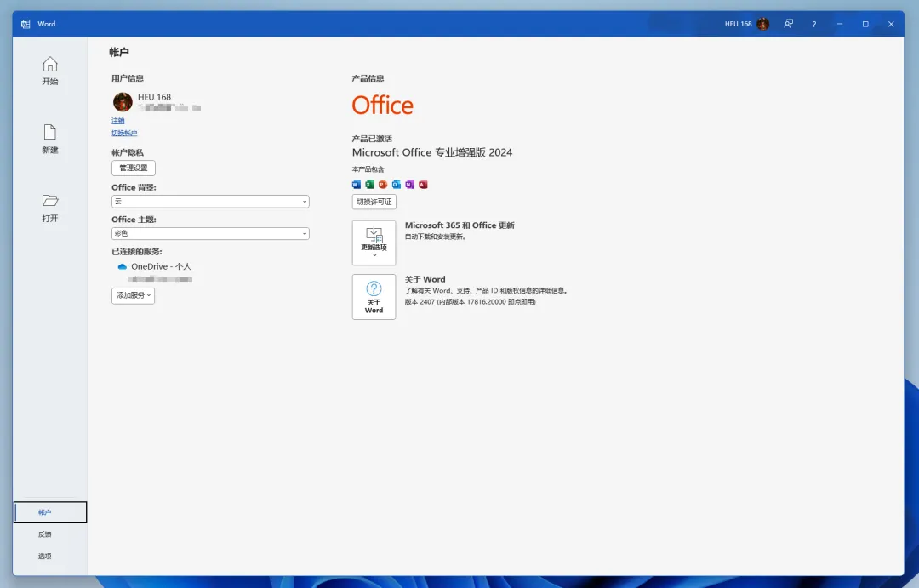Select the 新建 new document icon
919x588 pixels.
coord(50,132)
